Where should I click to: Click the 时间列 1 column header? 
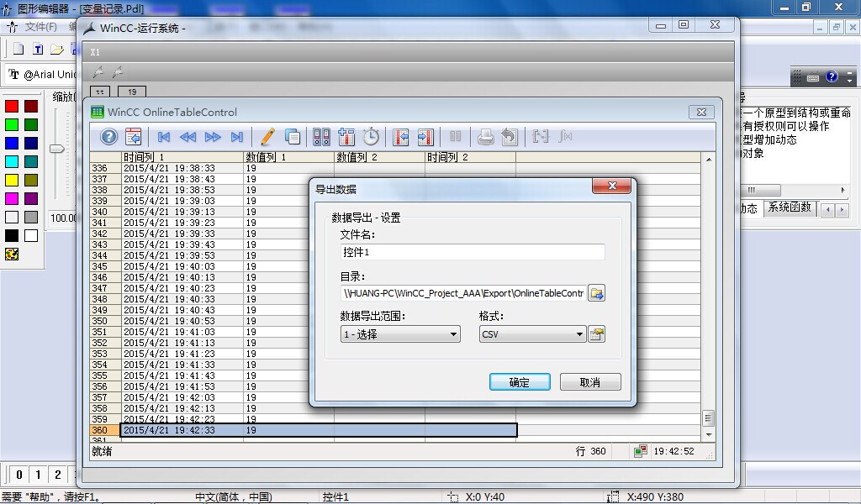(182, 157)
